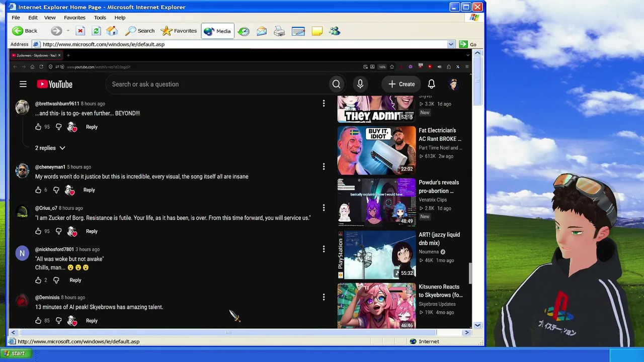Like the comment by @nickhosford7801
The height and width of the screenshot is (362, 644).
[38, 280]
